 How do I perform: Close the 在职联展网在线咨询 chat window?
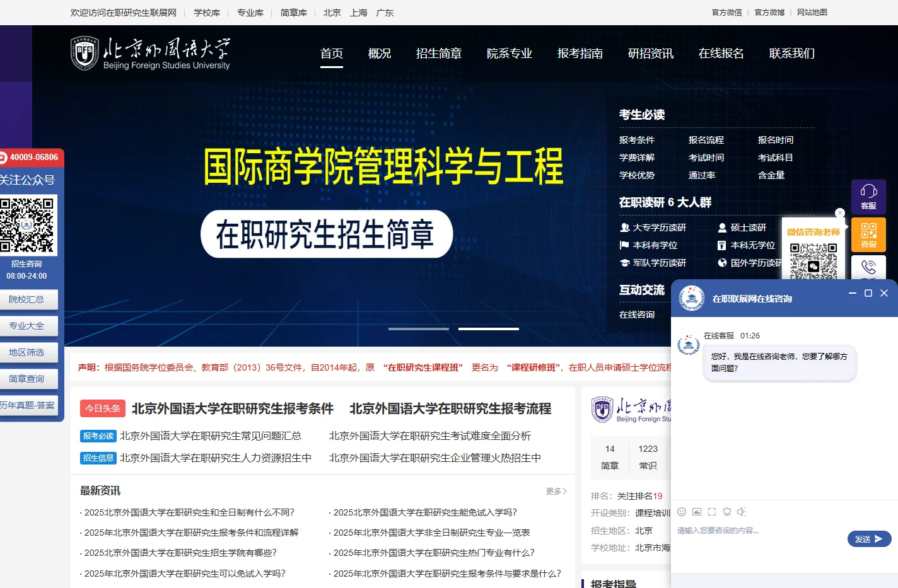[x=884, y=293]
